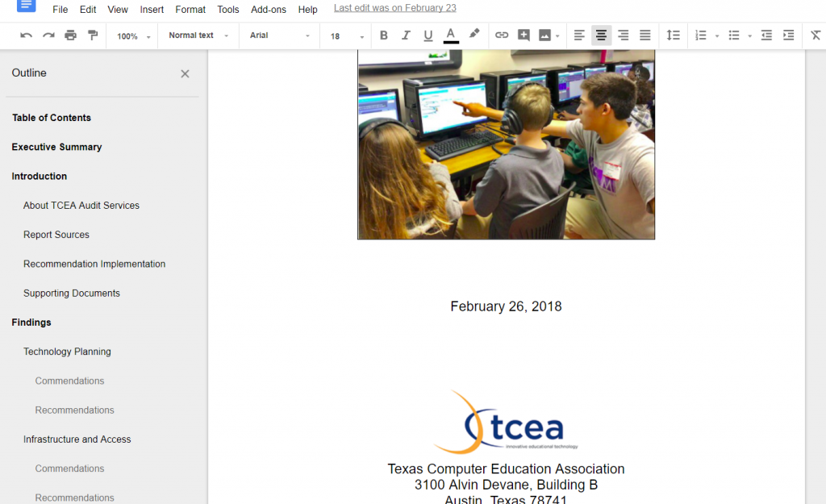Viewport: 826px width, 504px height.
Task: Open Supporting Documents outline entry
Action: (x=72, y=293)
